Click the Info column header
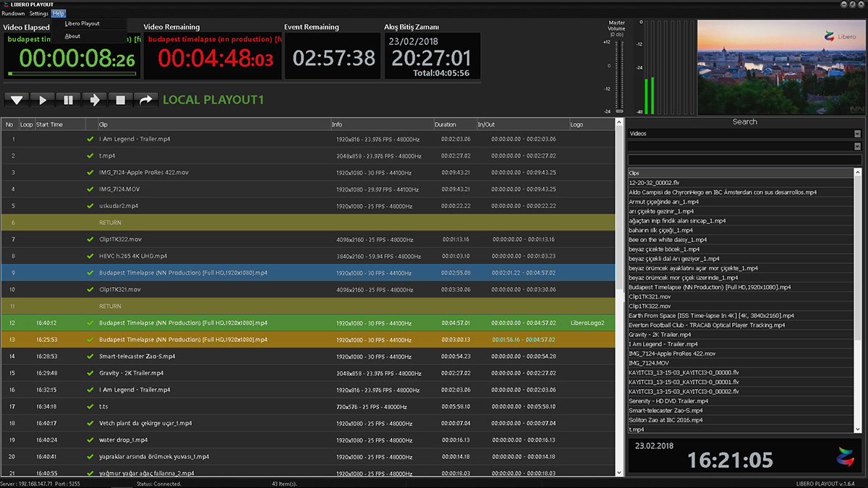868x488 pixels. [x=382, y=124]
